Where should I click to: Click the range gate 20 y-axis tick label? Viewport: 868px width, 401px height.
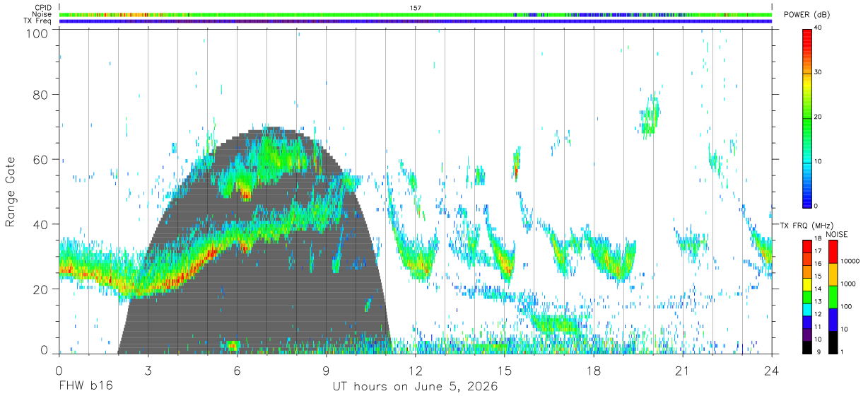(x=41, y=289)
